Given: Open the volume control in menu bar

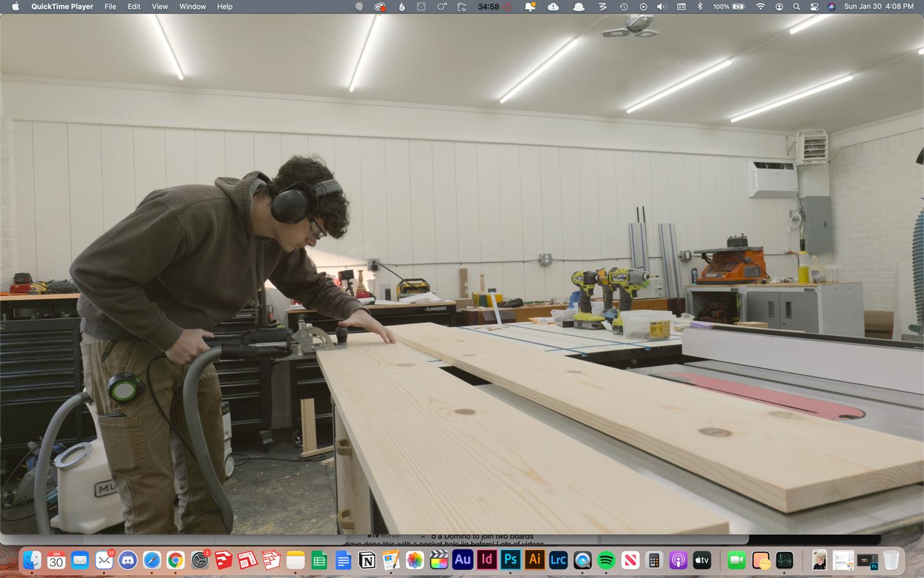Looking at the screenshot, I should click(662, 6).
